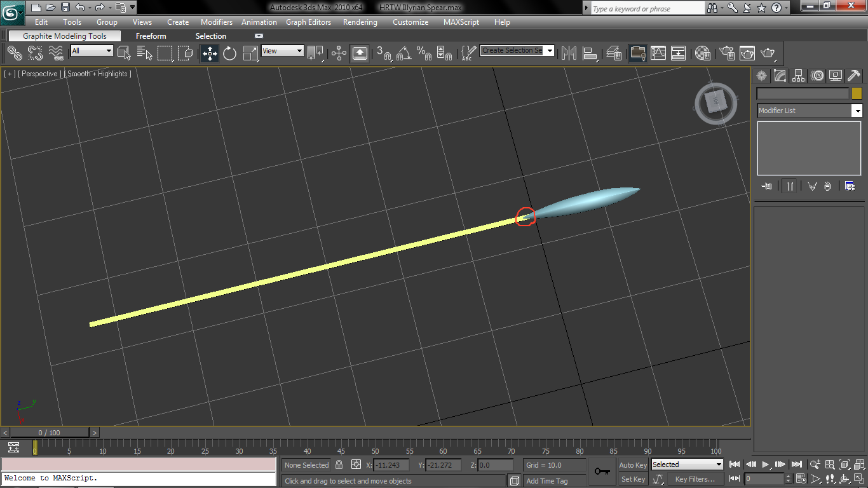Activate Select and Rotate tool
The height and width of the screenshot is (488, 868).
230,53
